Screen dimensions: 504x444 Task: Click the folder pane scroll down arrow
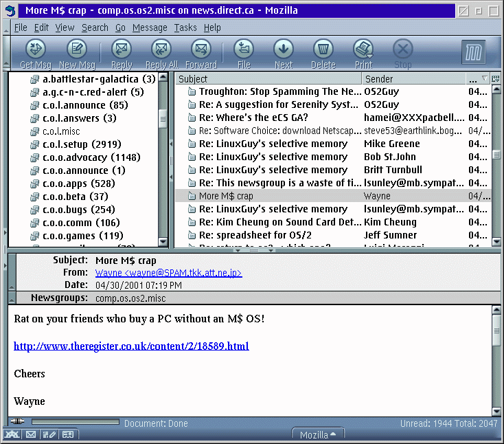click(x=163, y=241)
